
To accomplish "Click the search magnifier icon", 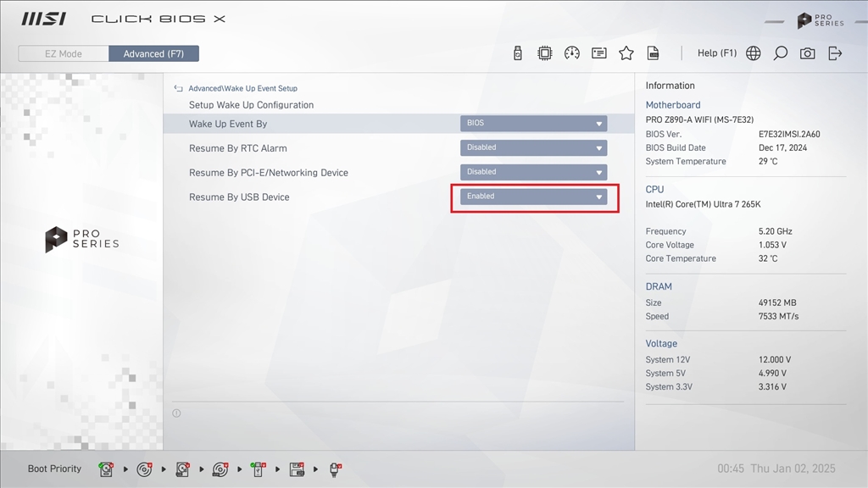I will point(781,53).
